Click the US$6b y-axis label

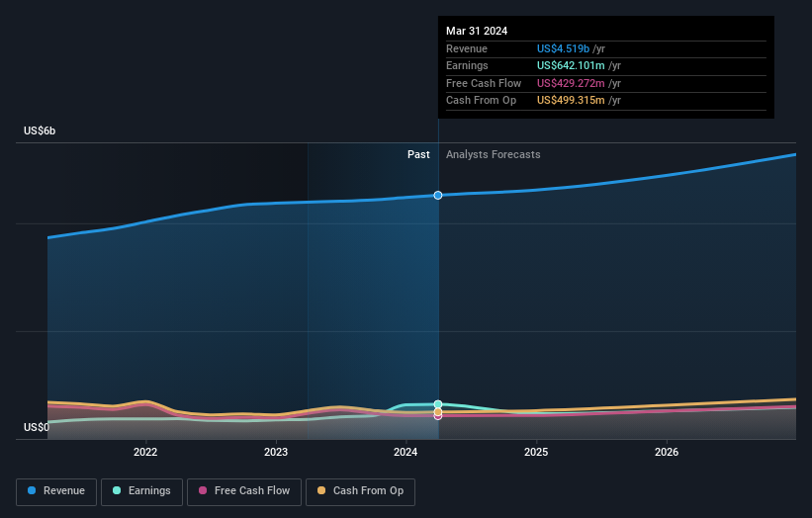pyautogui.click(x=40, y=130)
